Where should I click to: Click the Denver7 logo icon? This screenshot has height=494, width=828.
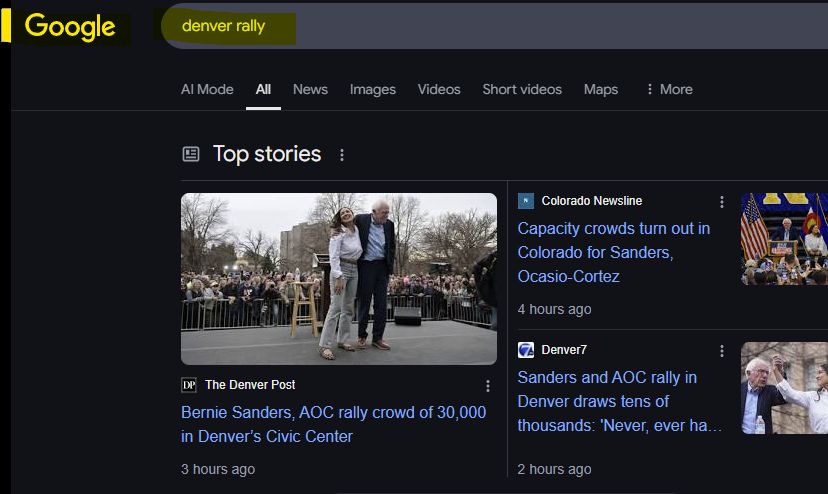(525, 350)
